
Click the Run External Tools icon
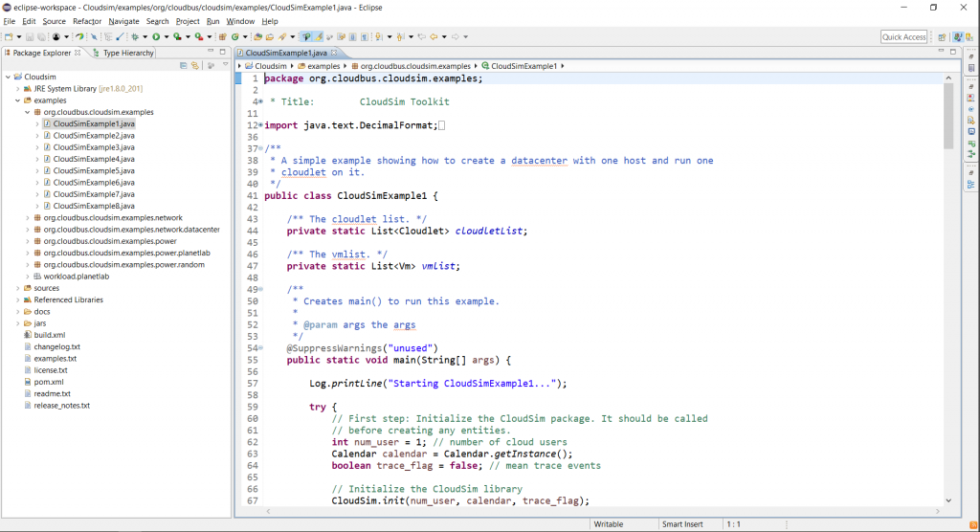click(199, 37)
